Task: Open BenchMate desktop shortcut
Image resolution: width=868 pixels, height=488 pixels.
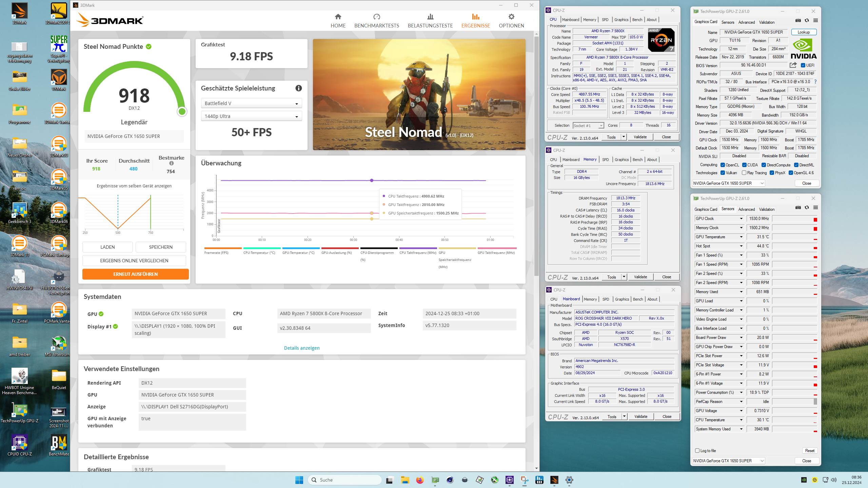Action: click(59, 445)
